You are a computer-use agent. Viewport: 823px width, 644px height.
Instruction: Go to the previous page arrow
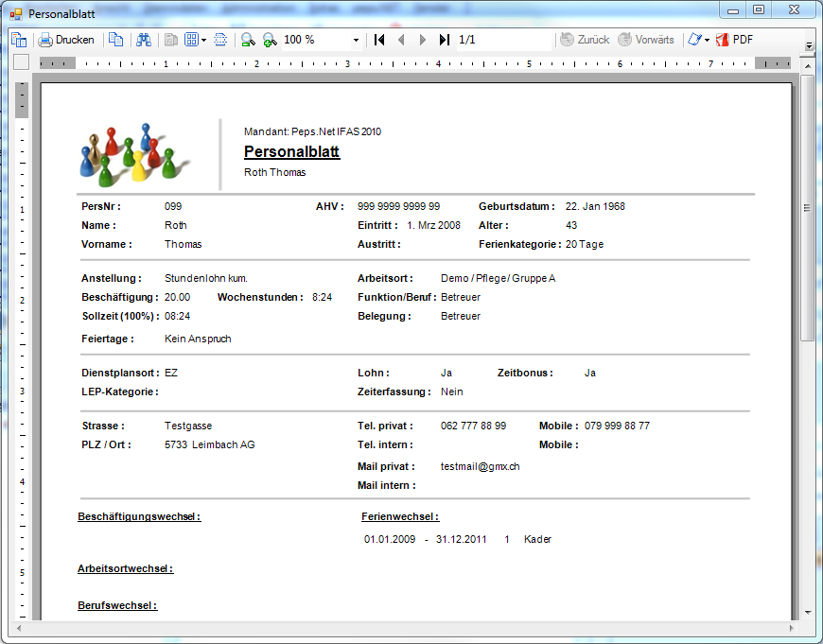[401, 40]
